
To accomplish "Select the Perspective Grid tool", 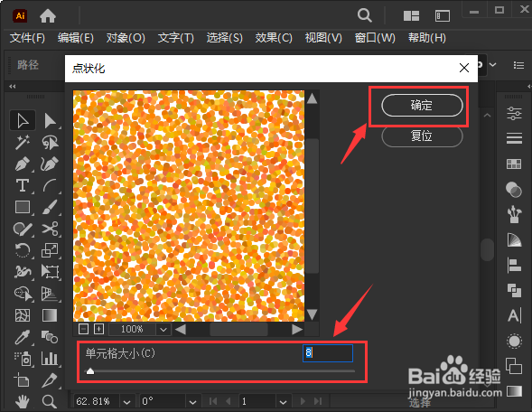I will [50, 294].
